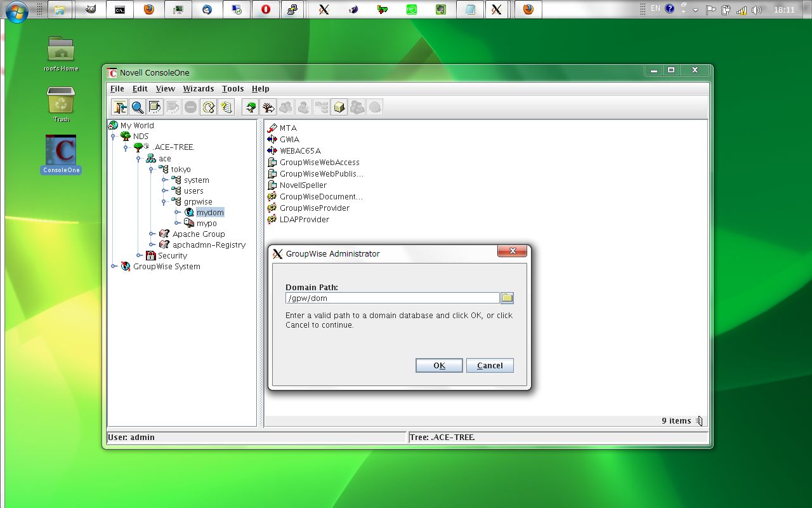Select the NovellSpeller item

(x=297, y=185)
